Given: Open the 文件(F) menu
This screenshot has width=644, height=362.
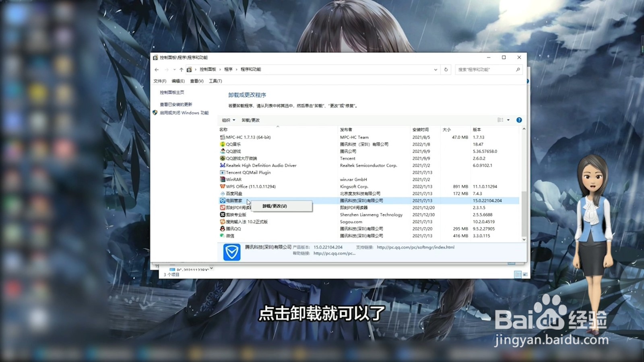Looking at the screenshot, I should (x=160, y=81).
